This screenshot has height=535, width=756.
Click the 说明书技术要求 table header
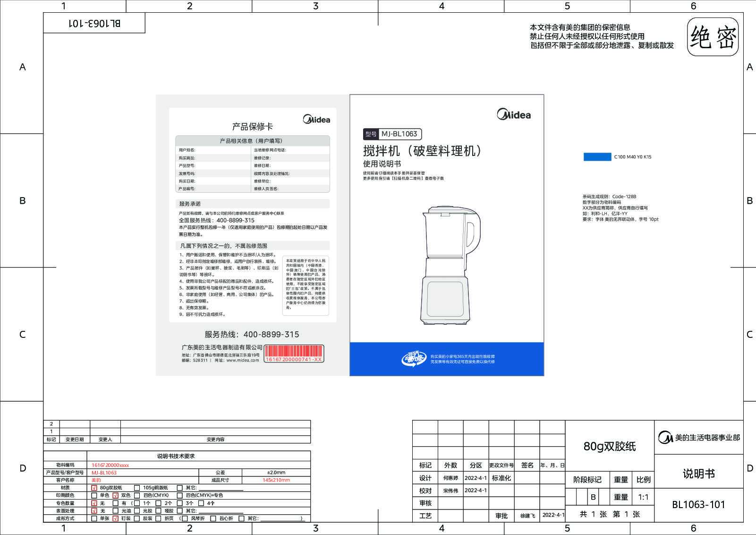click(x=176, y=456)
